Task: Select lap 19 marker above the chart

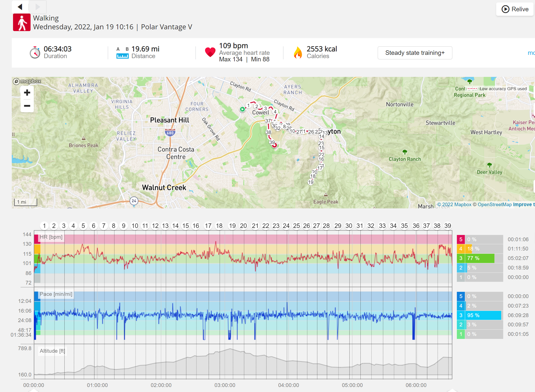Action: (x=232, y=226)
